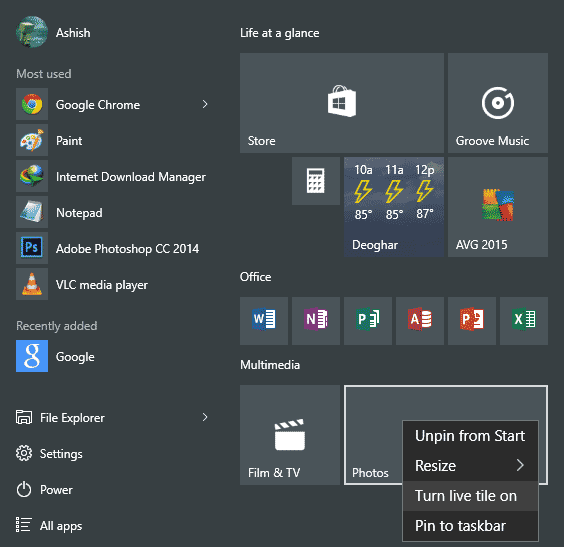Click the Office group heading

[x=255, y=277]
